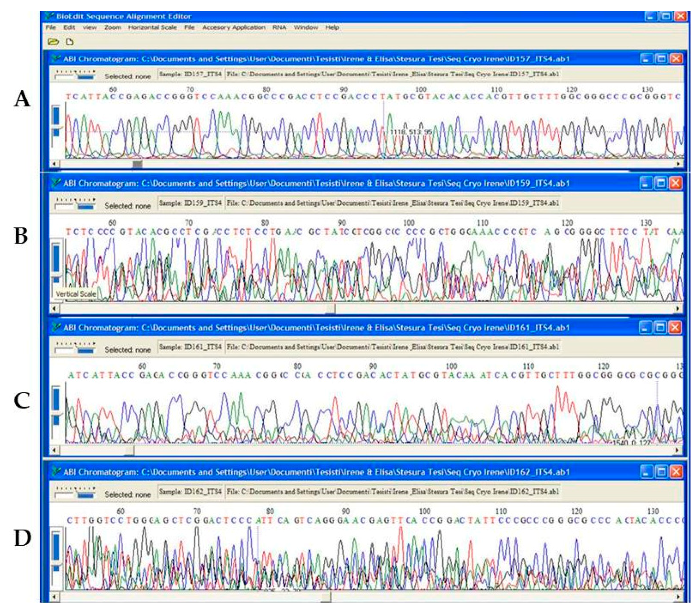The height and width of the screenshot is (614, 700).
Task: Click horizontal scale control in ID162 window
Action: [x=75, y=493]
